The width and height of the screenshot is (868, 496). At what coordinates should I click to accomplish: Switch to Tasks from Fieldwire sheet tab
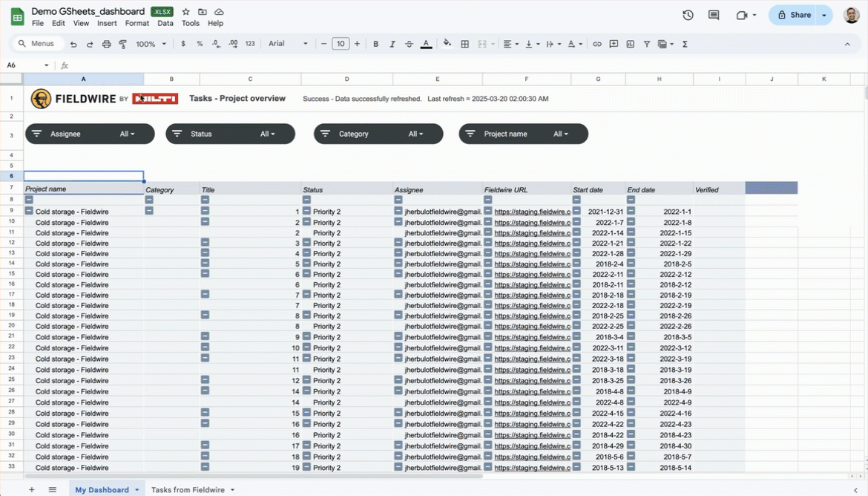point(188,490)
